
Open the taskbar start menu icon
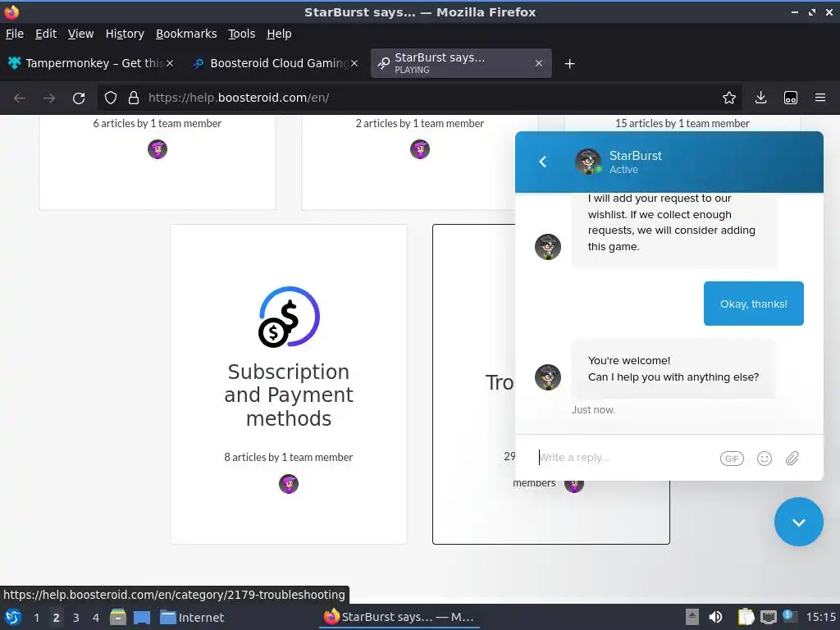click(13, 617)
